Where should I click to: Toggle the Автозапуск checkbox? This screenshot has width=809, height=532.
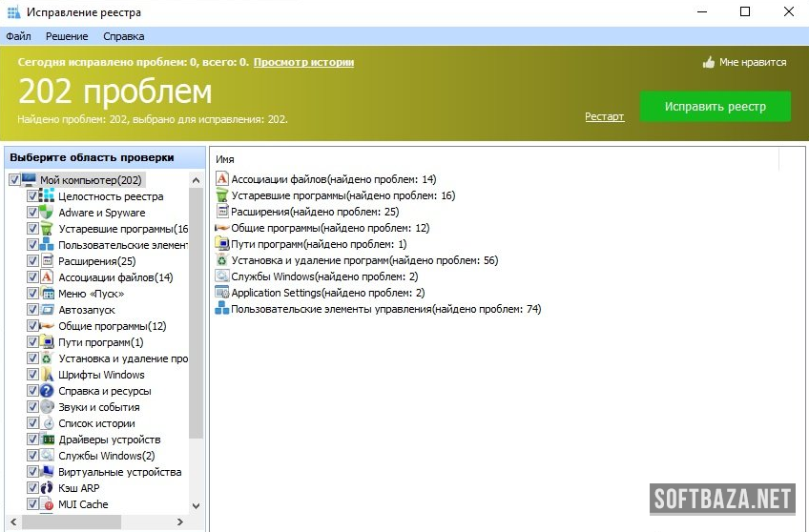coord(32,310)
